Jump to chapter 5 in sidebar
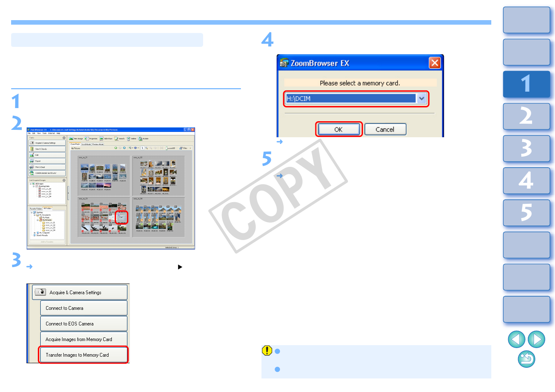This screenshot has height=392, width=555. coord(527,212)
